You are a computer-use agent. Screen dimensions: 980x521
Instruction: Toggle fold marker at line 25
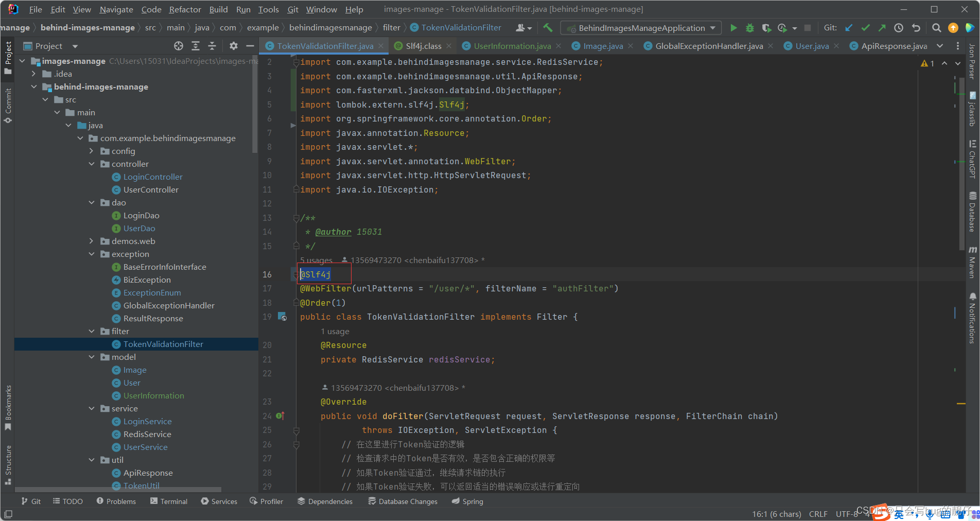point(296,430)
